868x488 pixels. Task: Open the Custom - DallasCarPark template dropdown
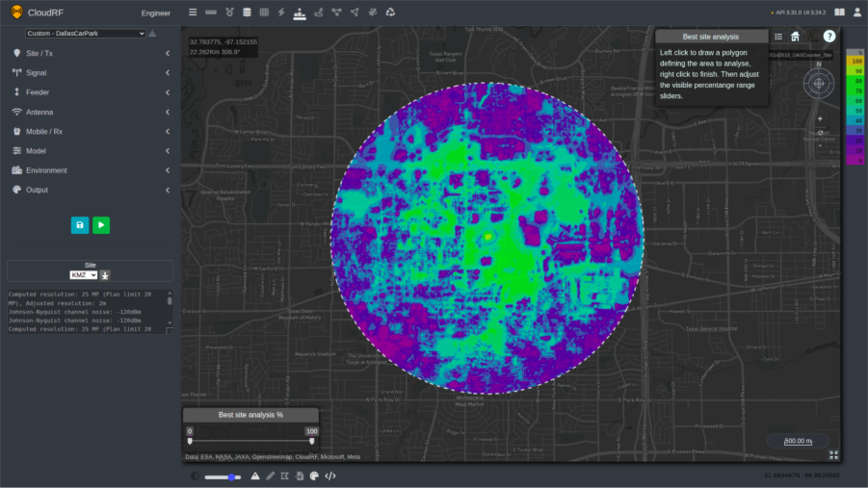point(85,33)
